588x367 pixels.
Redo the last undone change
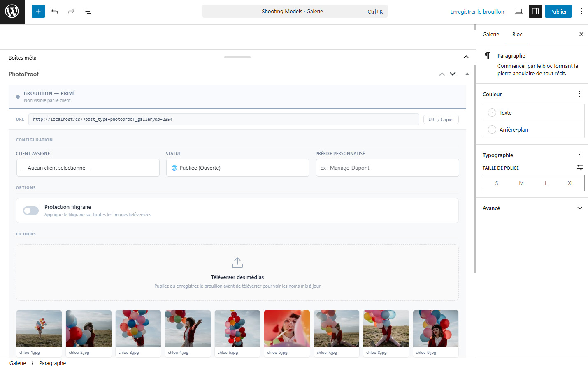71,11
